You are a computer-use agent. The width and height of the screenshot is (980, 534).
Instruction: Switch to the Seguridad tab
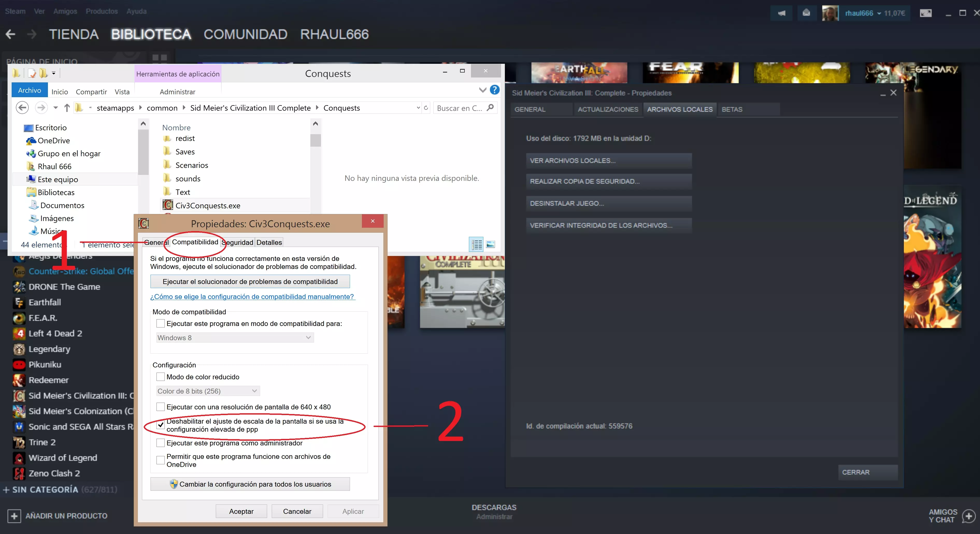pos(238,243)
